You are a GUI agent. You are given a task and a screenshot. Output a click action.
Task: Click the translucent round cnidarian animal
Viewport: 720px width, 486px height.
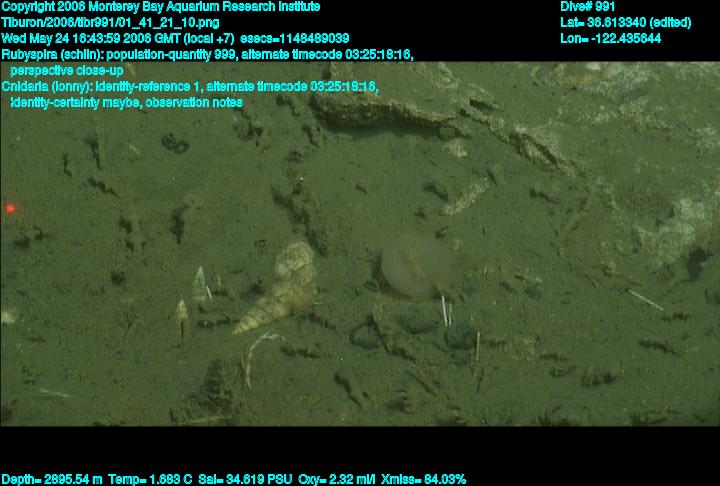(x=408, y=267)
